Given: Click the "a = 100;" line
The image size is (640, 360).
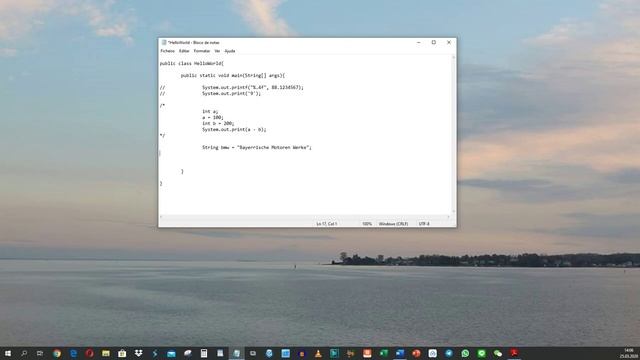Looking at the screenshot, I should click(x=213, y=118).
